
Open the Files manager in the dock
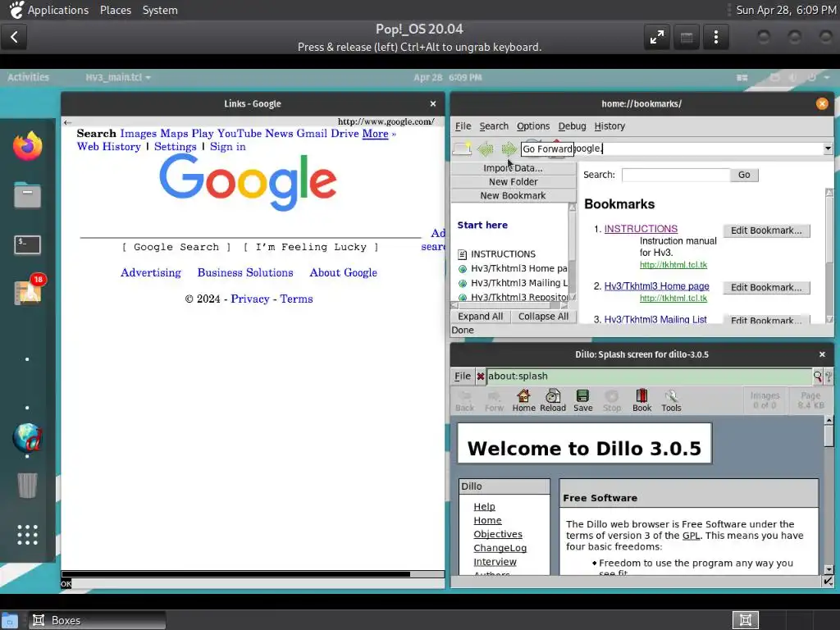tap(27, 194)
